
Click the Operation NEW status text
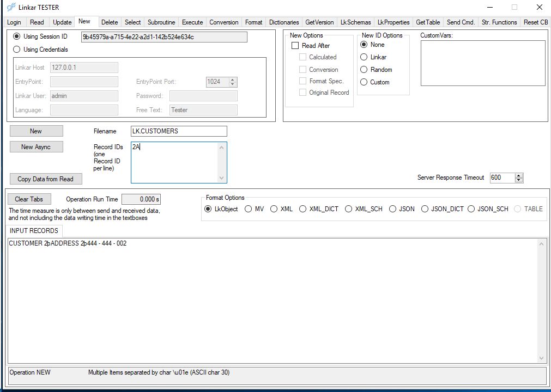tap(30, 372)
